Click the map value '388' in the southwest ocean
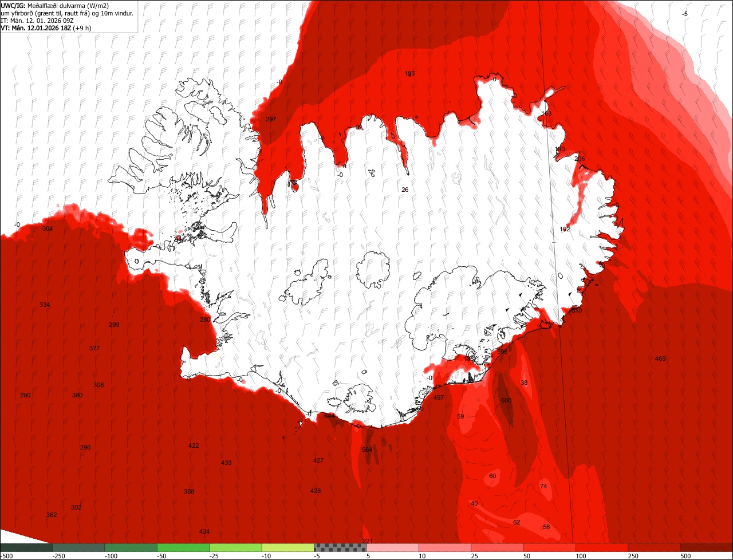733x560 pixels. coord(189,491)
